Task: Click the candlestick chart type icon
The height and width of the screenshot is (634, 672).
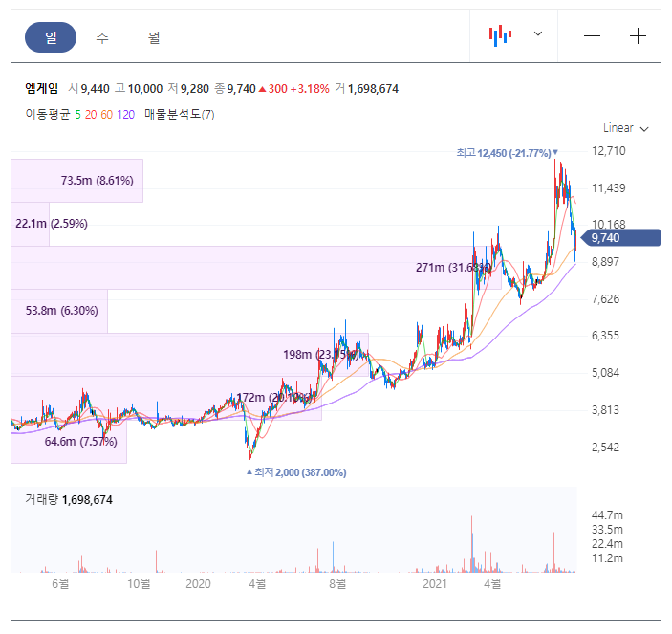Action: coord(500,35)
